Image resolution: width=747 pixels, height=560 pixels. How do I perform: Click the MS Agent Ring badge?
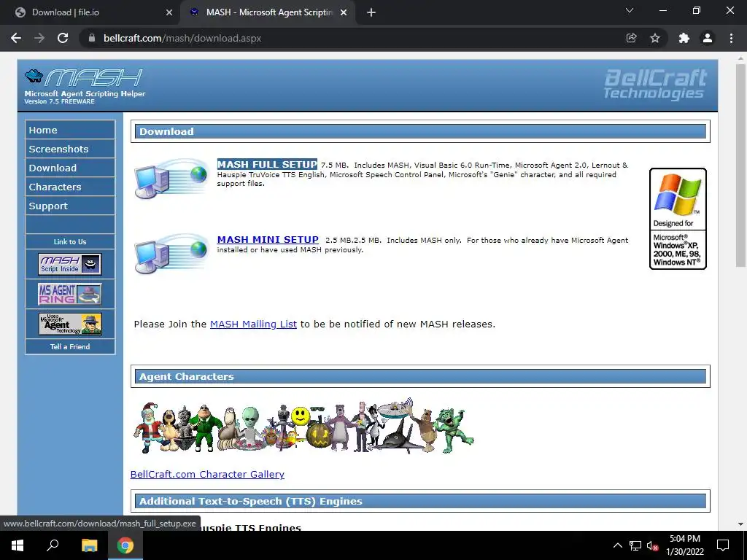click(x=70, y=294)
